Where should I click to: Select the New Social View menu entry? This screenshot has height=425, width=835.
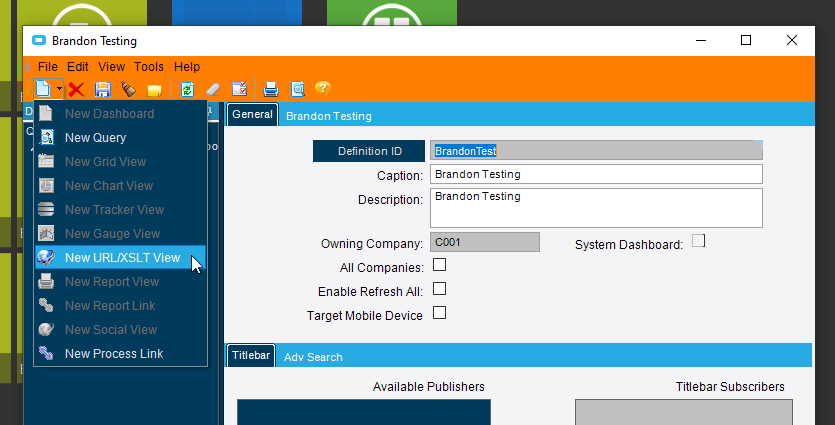coord(120,329)
